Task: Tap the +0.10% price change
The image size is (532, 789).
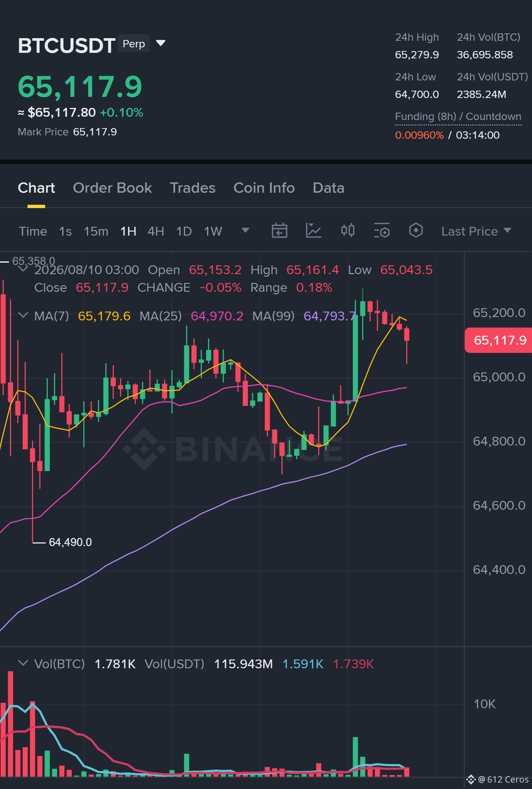Action: 121,112
